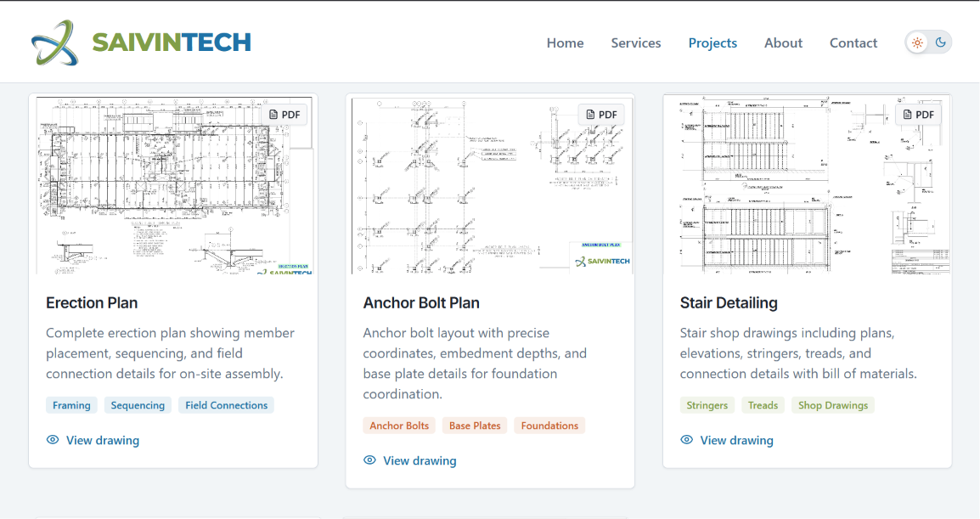Click the Erection Plan drawing thumbnail

(173, 184)
